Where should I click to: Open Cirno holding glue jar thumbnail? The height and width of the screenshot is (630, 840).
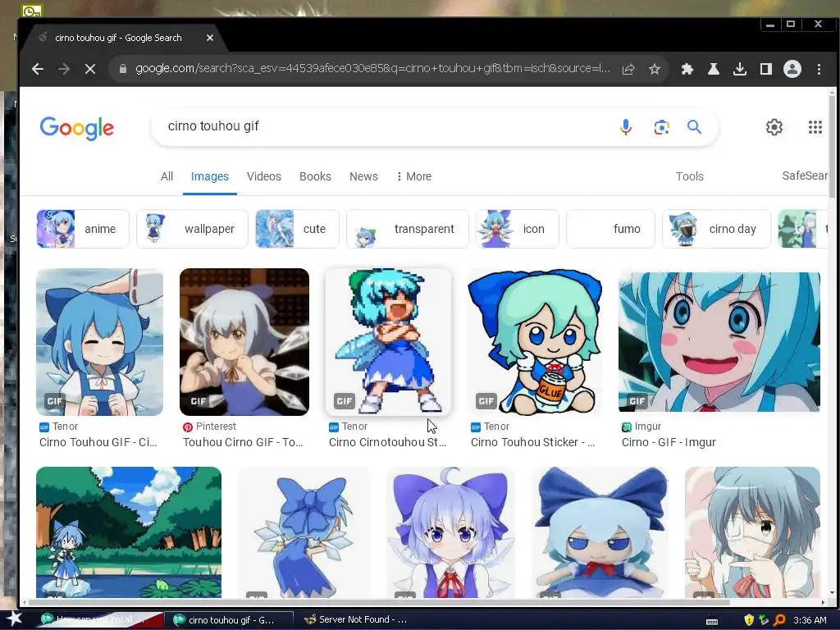click(535, 342)
